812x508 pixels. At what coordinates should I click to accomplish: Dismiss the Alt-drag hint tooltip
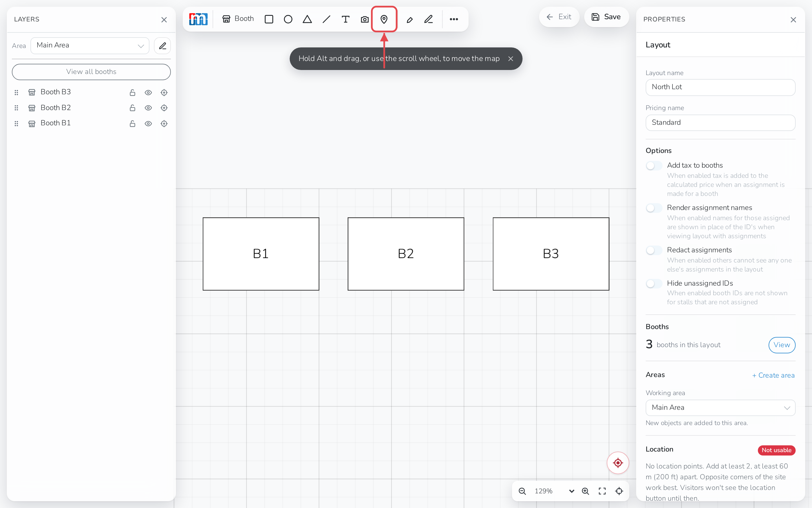510,59
